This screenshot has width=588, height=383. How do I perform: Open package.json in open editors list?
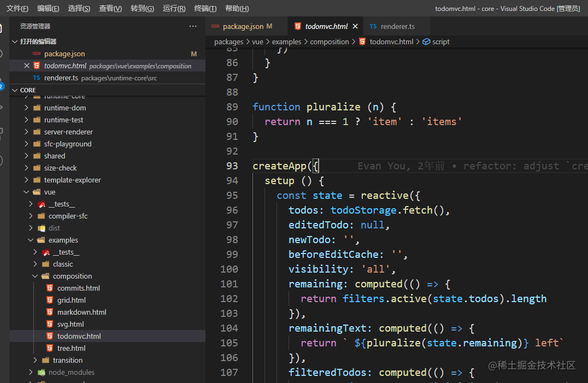click(x=107, y=54)
